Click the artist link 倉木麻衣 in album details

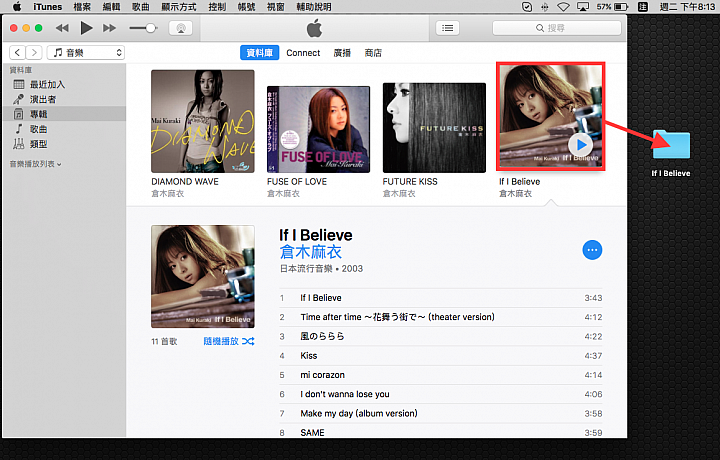point(311,252)
